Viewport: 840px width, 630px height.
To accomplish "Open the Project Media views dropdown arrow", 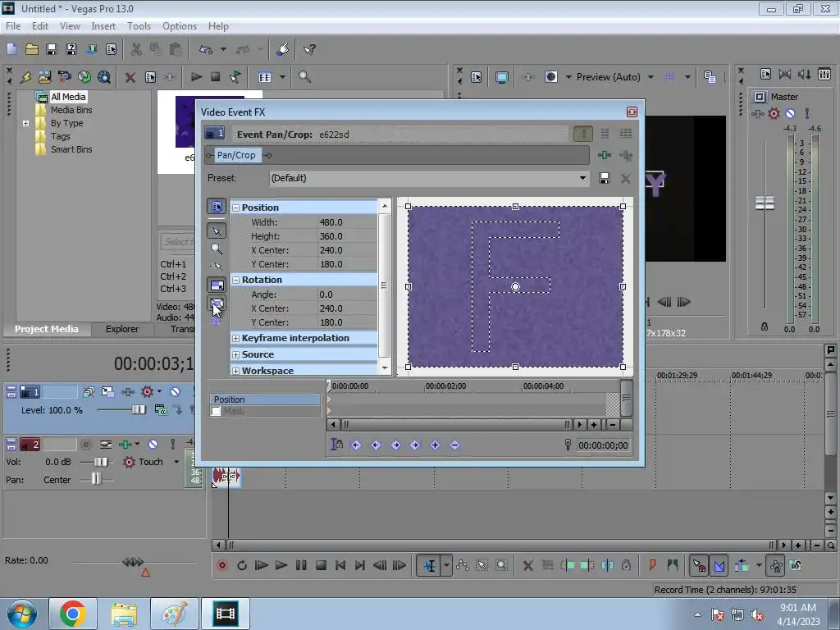I will [282, 77].
